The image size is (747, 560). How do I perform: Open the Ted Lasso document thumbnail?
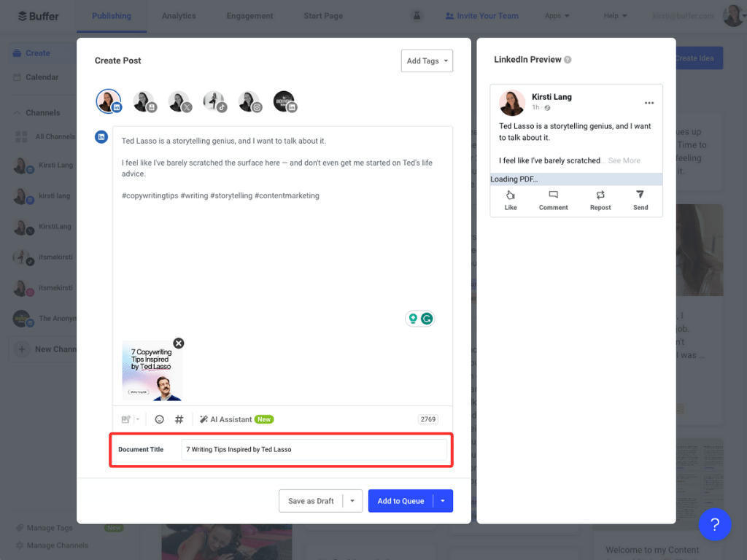(x=152, y=370)
